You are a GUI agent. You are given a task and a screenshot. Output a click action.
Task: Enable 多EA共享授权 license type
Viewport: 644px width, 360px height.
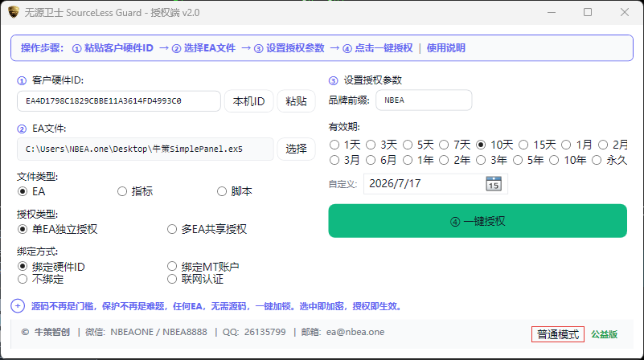pos(207,229)
